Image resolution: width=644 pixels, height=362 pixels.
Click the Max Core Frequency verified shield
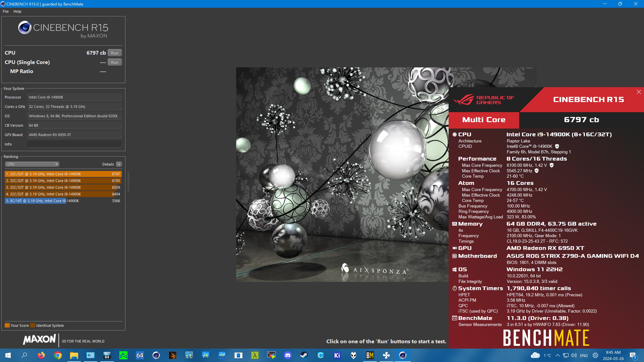tap(551, 165)
